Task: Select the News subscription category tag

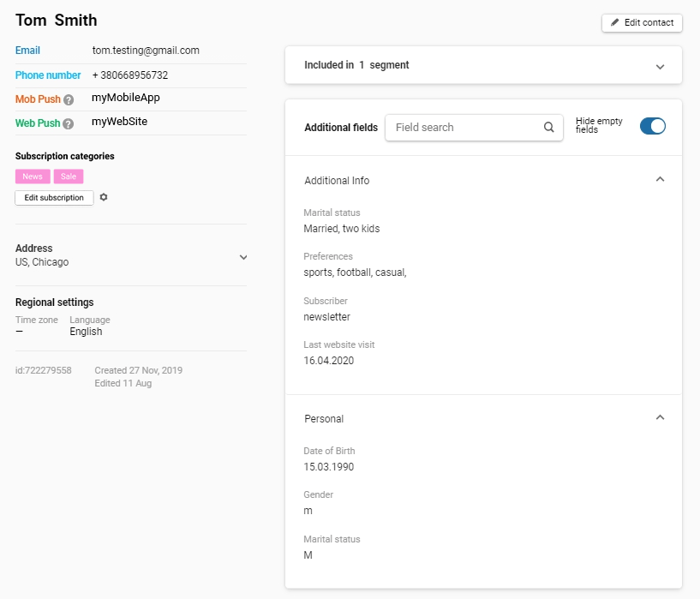Action: [x=33, y=177]
